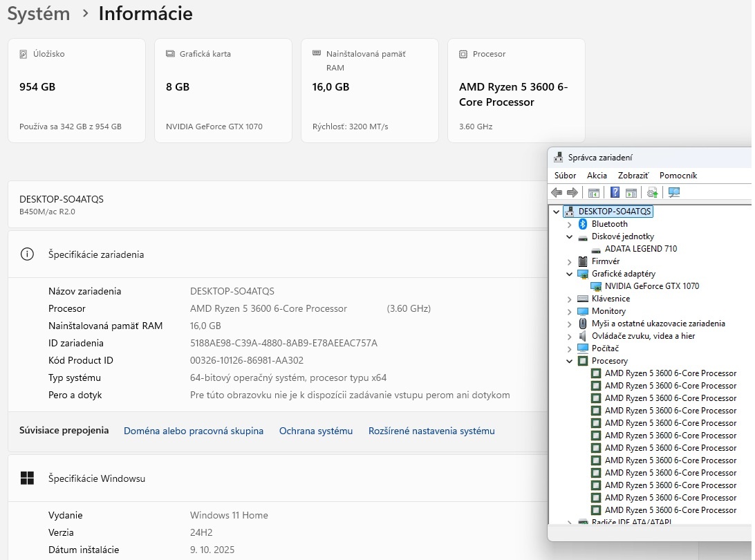The width and height of the screenshot is (755, 560).
Task: Open the Zobraziť menu
Action: 633,176
